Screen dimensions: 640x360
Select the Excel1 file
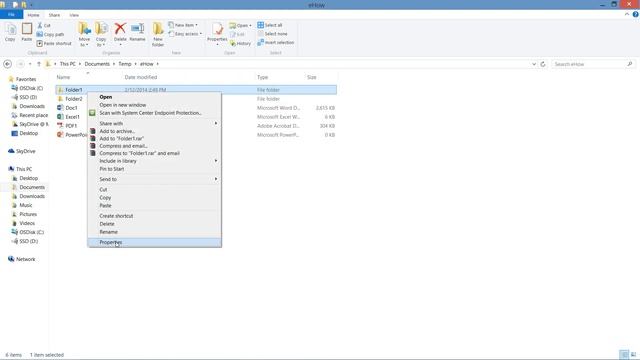[72, 117]
